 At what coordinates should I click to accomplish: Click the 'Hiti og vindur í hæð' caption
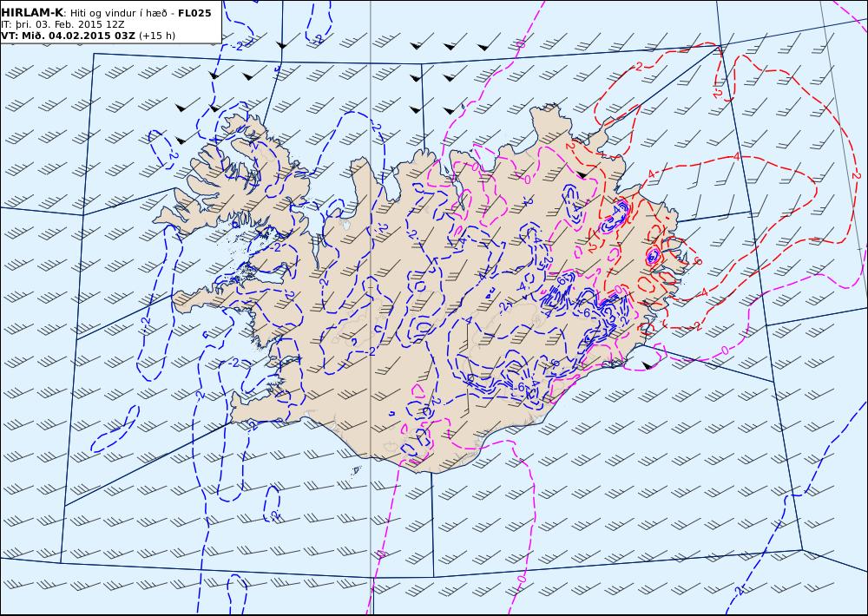click(x=119, y=13)
